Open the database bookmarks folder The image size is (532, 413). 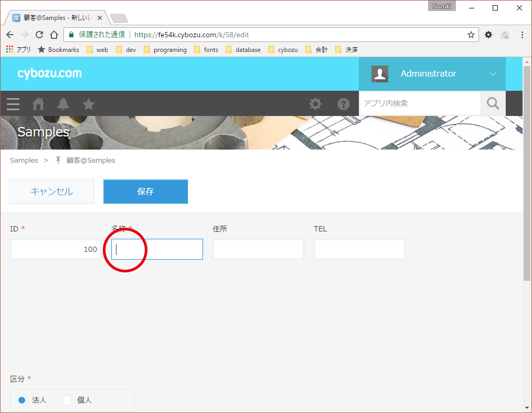[x=243, y=49]
